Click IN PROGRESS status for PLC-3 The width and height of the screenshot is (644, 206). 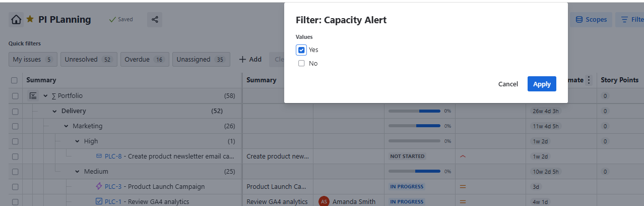click(407, 186)
